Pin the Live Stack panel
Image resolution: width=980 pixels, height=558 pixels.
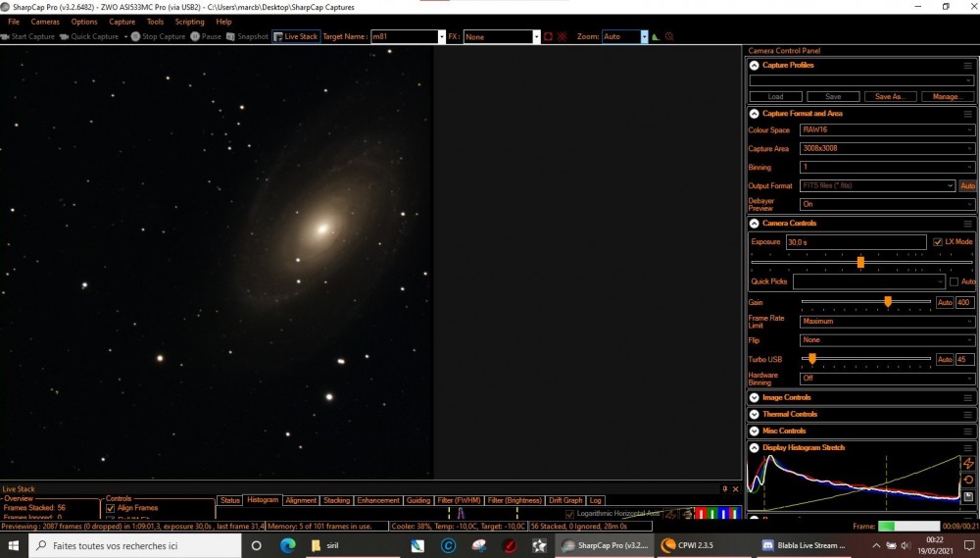click(x=725, y=488)
